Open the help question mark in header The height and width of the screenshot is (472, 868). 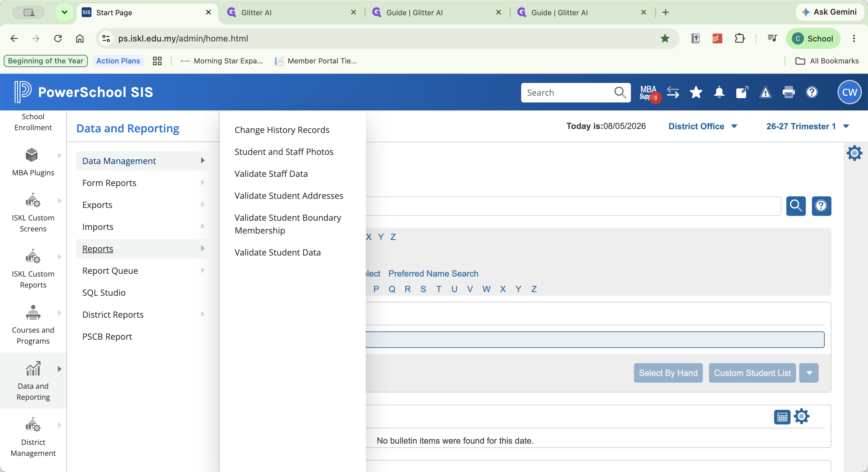[x=812, y=92]
